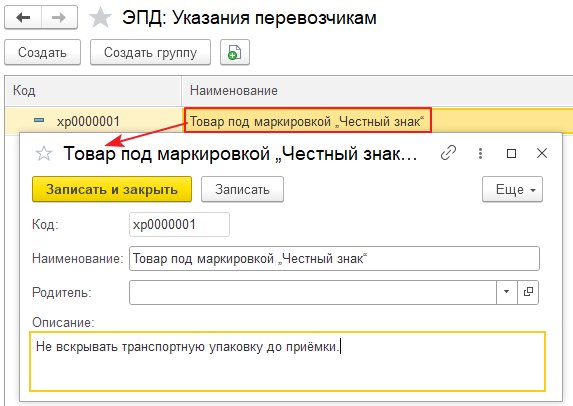Viewport: 573px width, 406px height.
Task: Select the Наименование column header
Action: [377, 91]
